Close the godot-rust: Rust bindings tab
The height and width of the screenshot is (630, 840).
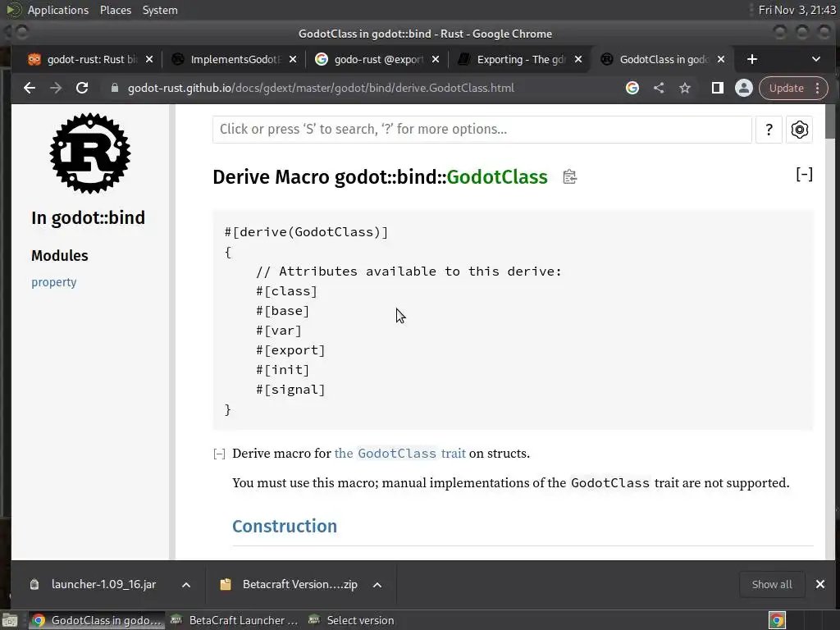[x=149, y=59]
